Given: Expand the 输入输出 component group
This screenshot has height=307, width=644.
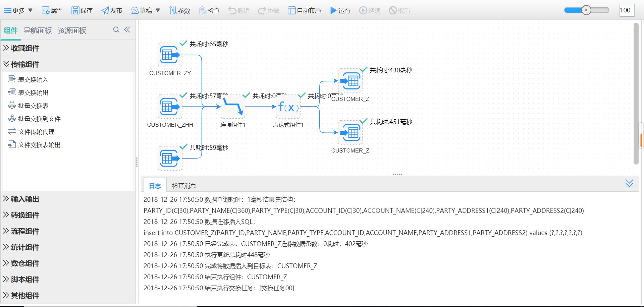Looking at the screenshot, I should (x=25, y=199).
